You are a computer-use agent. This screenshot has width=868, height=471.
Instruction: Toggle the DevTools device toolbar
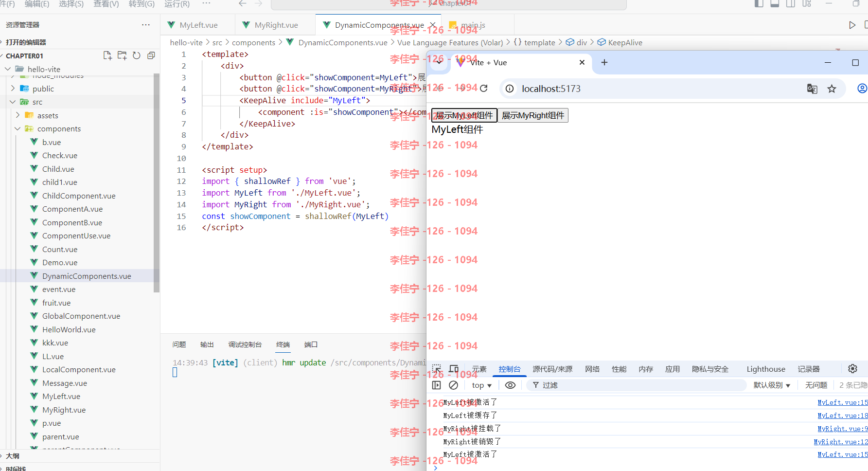(454, 369)
